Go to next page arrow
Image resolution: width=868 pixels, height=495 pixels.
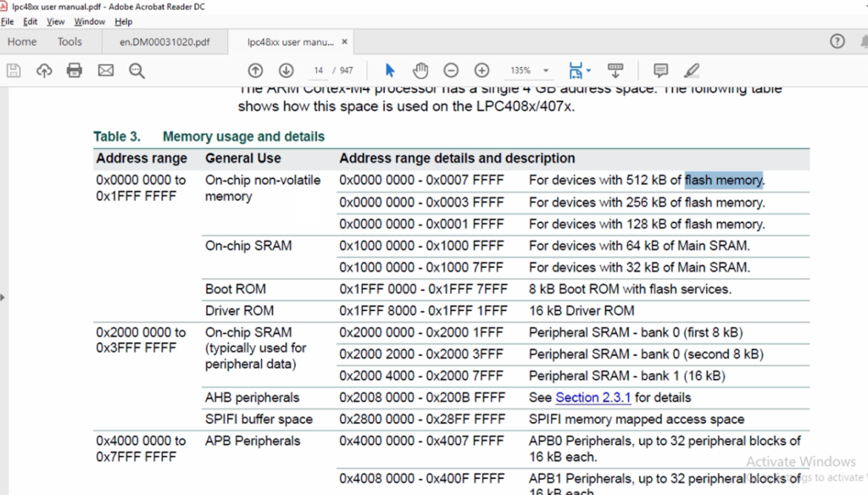click(x=287, y=70)
